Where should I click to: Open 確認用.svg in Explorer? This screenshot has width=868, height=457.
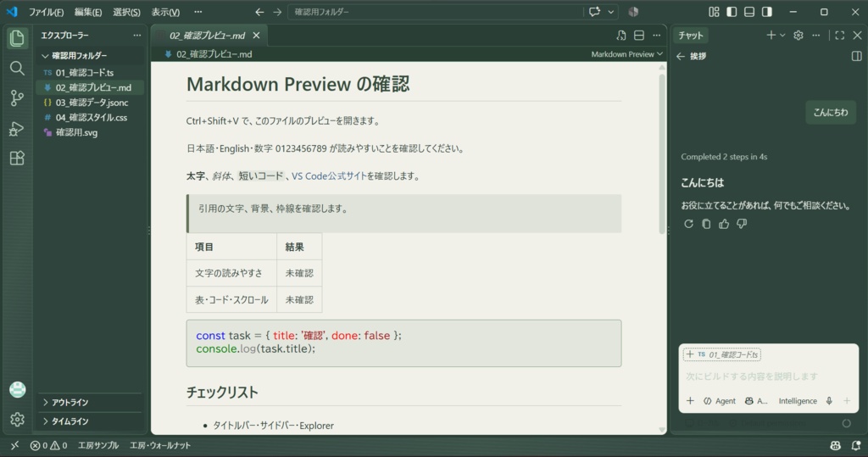click(91, 132)
